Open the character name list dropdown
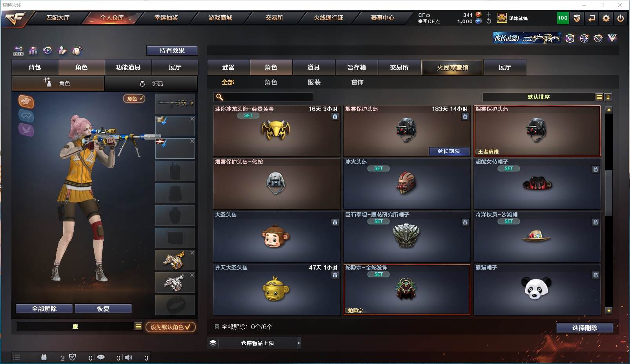 138,326
